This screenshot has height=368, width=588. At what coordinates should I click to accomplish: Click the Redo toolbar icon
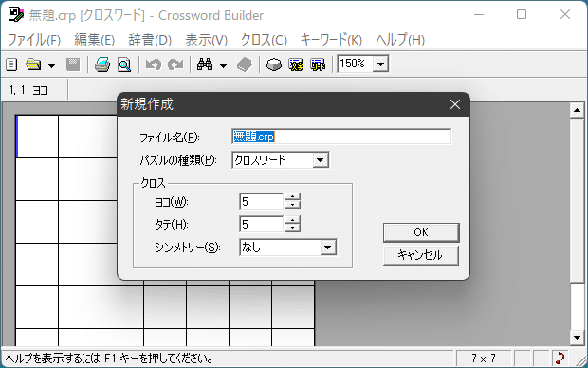click(x=175, y=64)
